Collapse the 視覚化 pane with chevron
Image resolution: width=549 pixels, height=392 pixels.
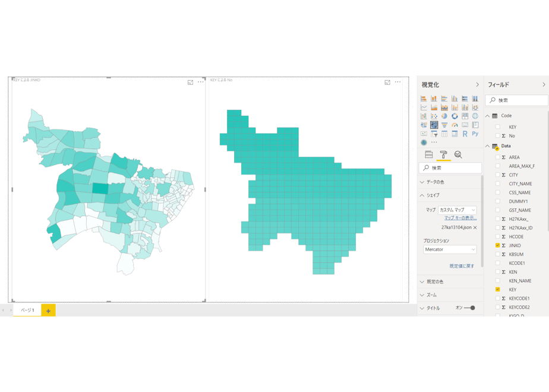coord(477,85)
